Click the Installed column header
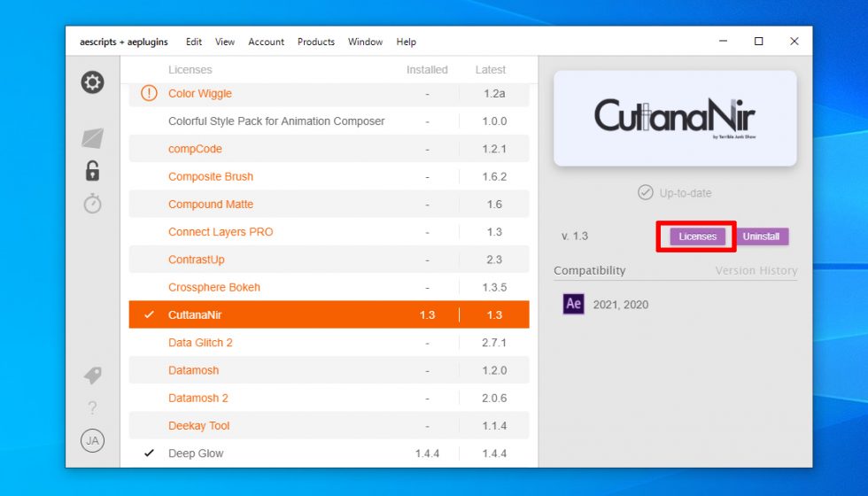The width and height of the screenshot is (868, 496). pyautogui.click(x=427, y=70)
